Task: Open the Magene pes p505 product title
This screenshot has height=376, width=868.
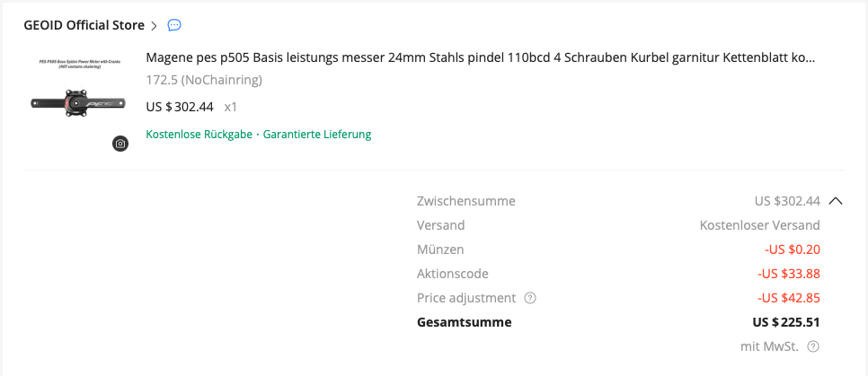Action: (480, 58)
